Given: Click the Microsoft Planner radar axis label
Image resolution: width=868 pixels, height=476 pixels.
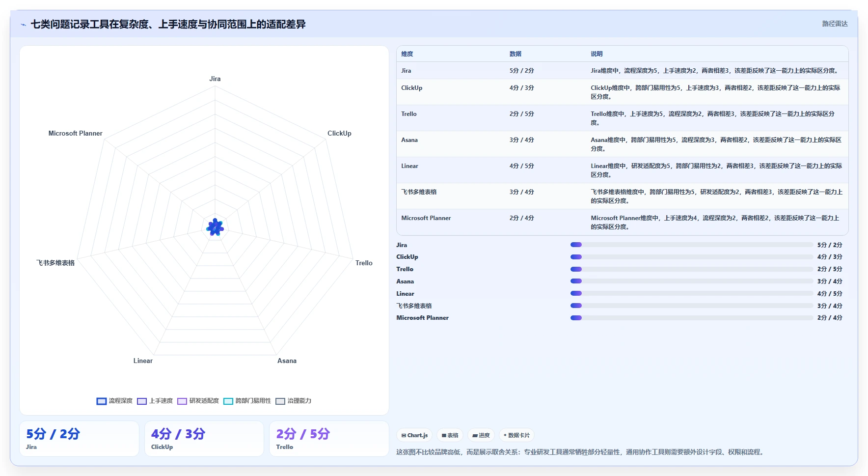Looking at the screenshot, I should tap(75, 133).
